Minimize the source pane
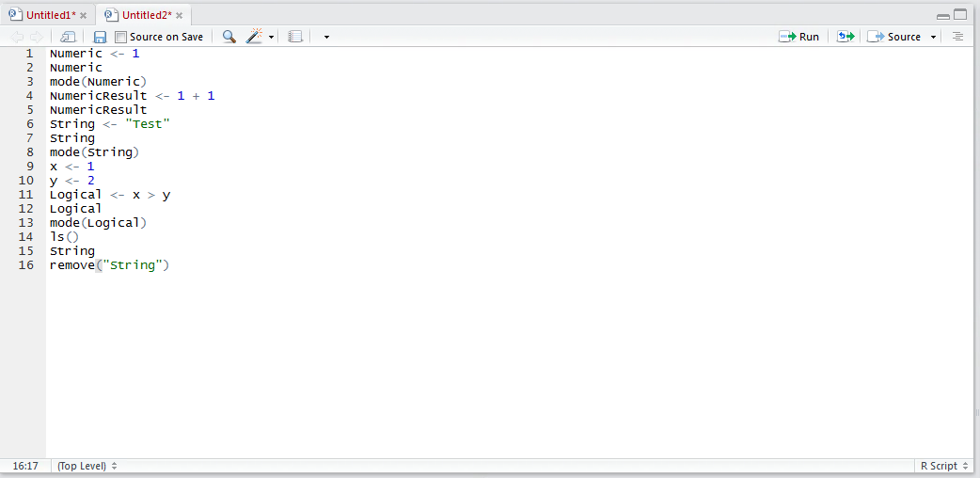 click(943, 16)
